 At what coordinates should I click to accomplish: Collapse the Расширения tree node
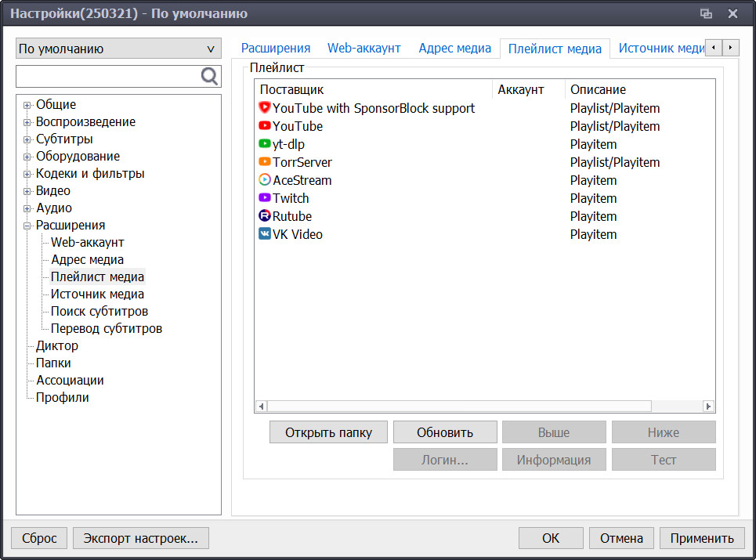coord(27,226)
